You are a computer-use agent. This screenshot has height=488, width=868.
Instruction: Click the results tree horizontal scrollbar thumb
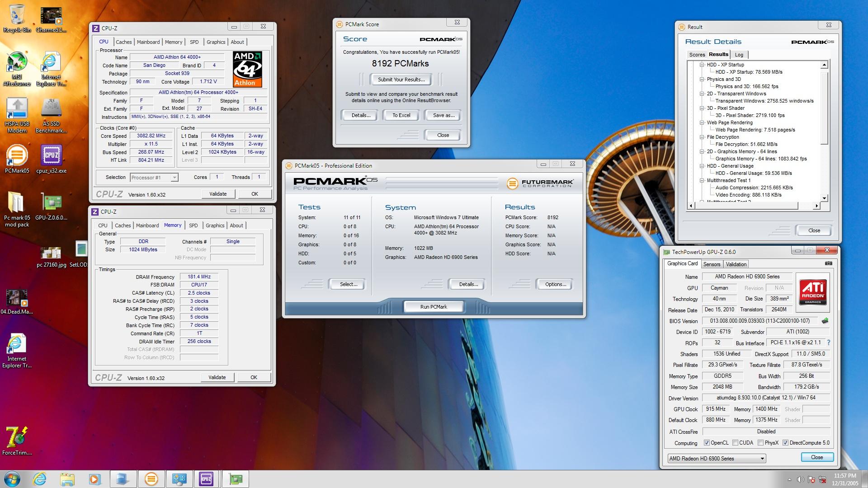pyautogui.click(x=746, y=206)
